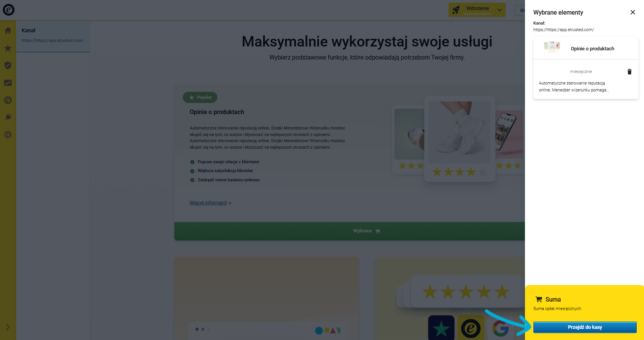
Task: Close the Wybrane elementy panel
Action: click(632, 12)
